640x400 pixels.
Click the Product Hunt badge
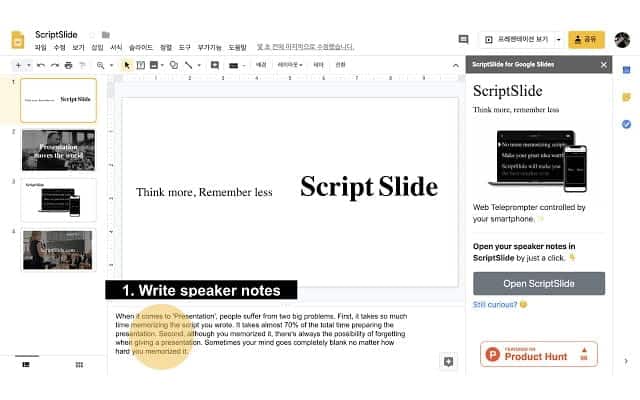(x=539, y=354)
